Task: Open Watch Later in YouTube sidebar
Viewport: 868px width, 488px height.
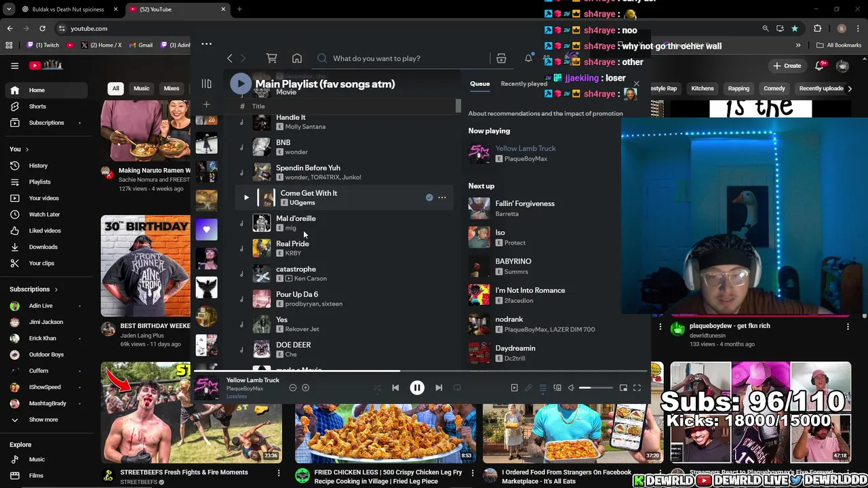Action: (46, 214)
